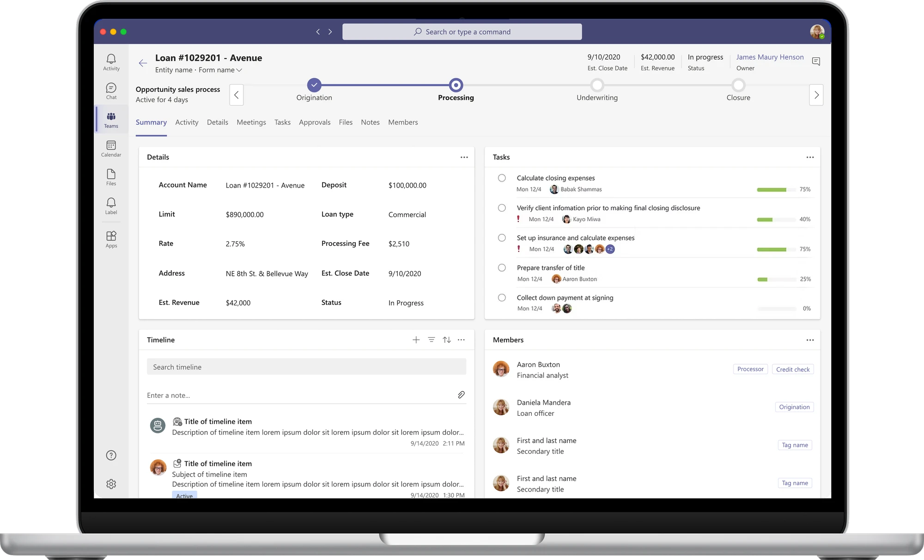
Task: Add a timeline item with plus icon
Action: [x=416, y=340]
